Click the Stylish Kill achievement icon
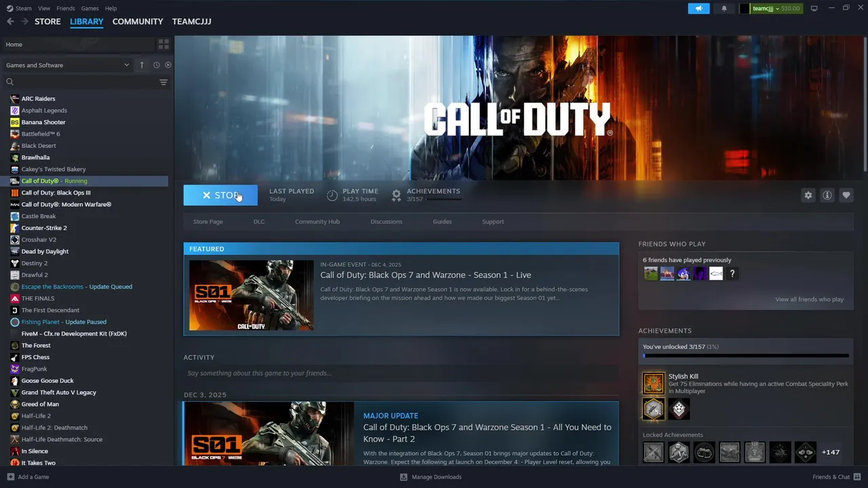This screenshot has width=868, height=488. (x=654, y=383)
